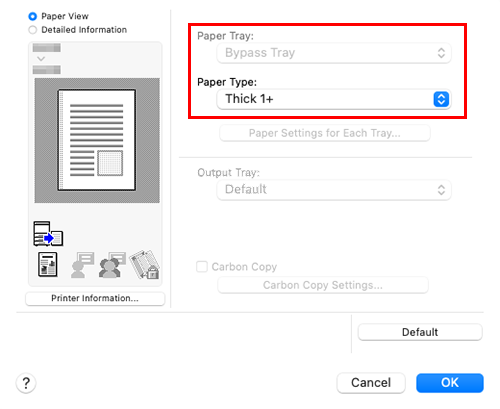
Task: Enable the Carbon Copy checkbox
Action: click(202, 267)
